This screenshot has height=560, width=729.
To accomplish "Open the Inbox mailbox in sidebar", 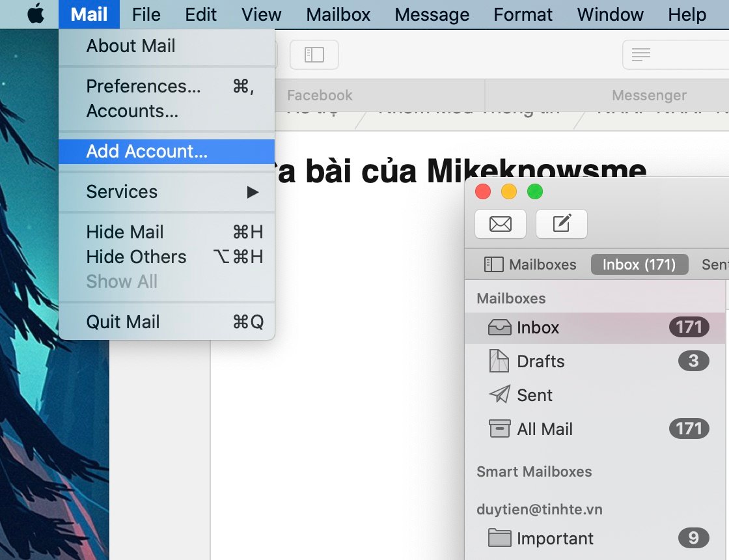I will pos(595,328).
